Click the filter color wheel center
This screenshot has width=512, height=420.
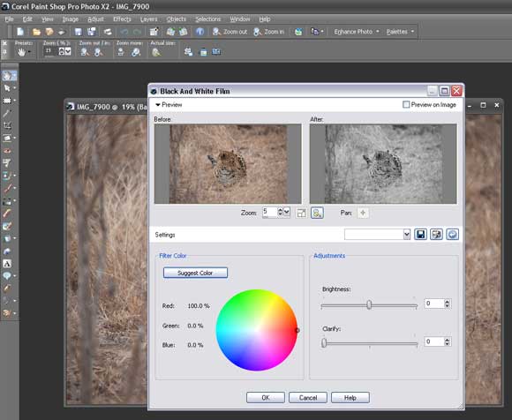point(257,330)
